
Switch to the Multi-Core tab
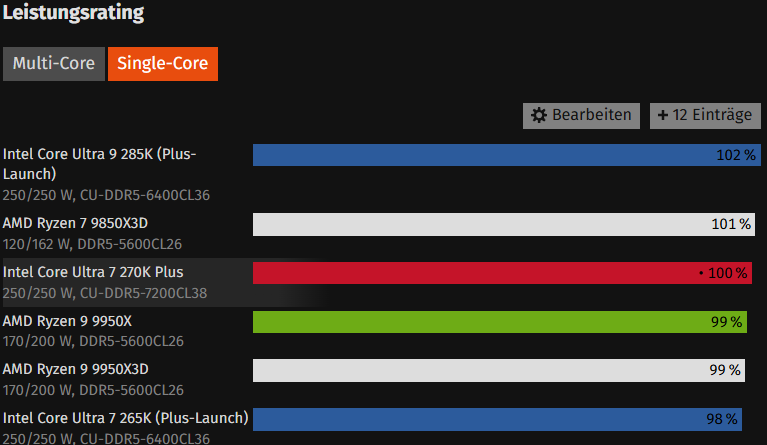[54, 64]
